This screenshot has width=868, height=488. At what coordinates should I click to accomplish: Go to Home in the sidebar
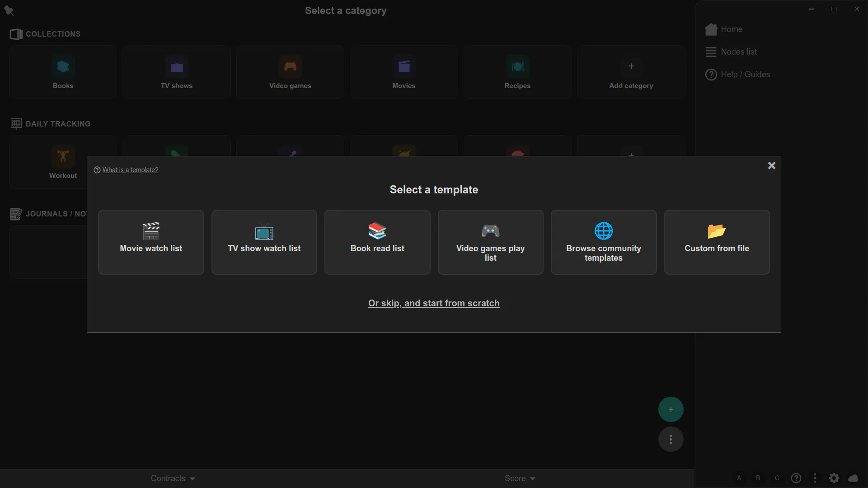pyautogui.click(x=724, y=29)
